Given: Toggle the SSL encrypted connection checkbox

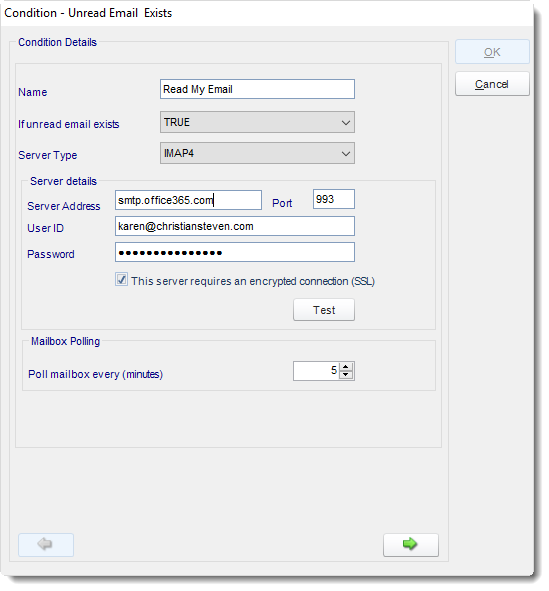Looking at the screenshot, I should [x=121, y=280].
